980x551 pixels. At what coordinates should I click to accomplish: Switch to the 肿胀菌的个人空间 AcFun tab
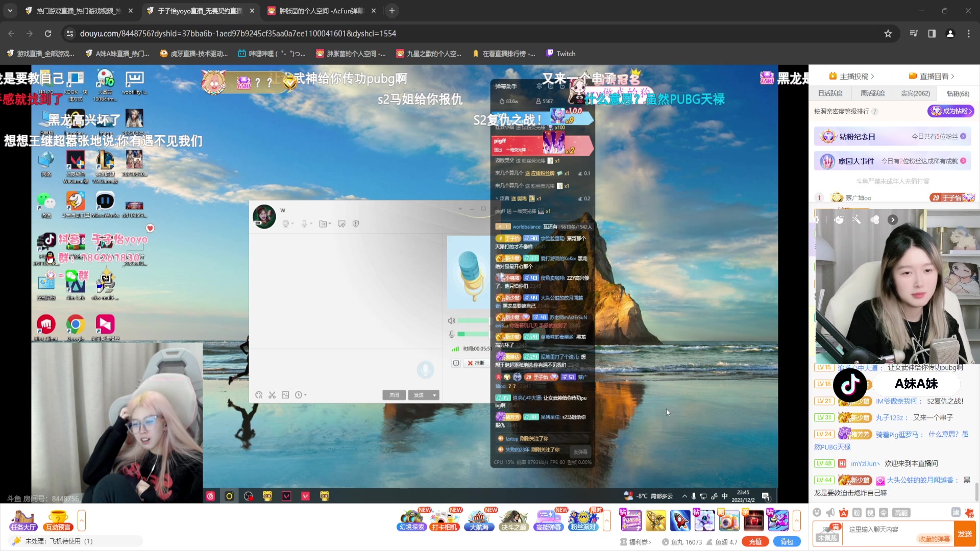[x=322, y=11]
